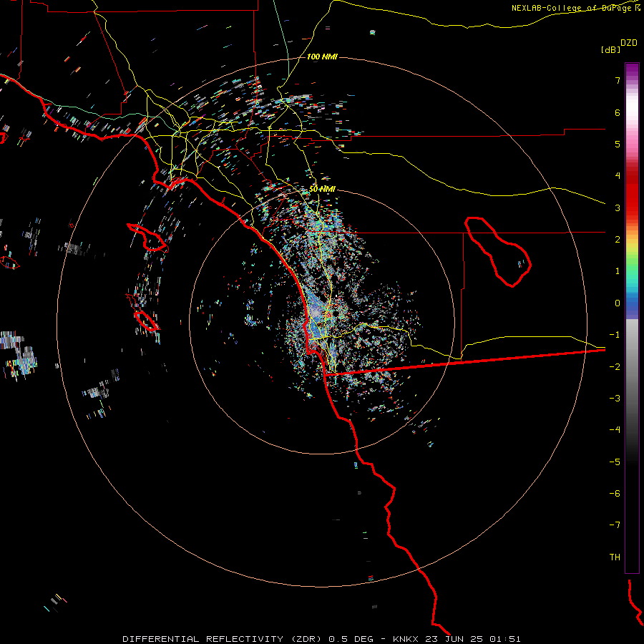Click the 50 NMI range ring label
This screenshot has height=644, width=644.
[322, 189]
